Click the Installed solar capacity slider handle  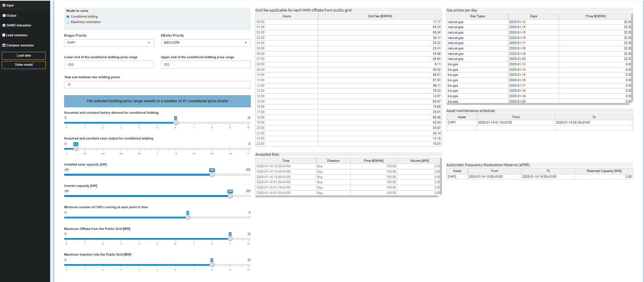(x=212, y=175)
